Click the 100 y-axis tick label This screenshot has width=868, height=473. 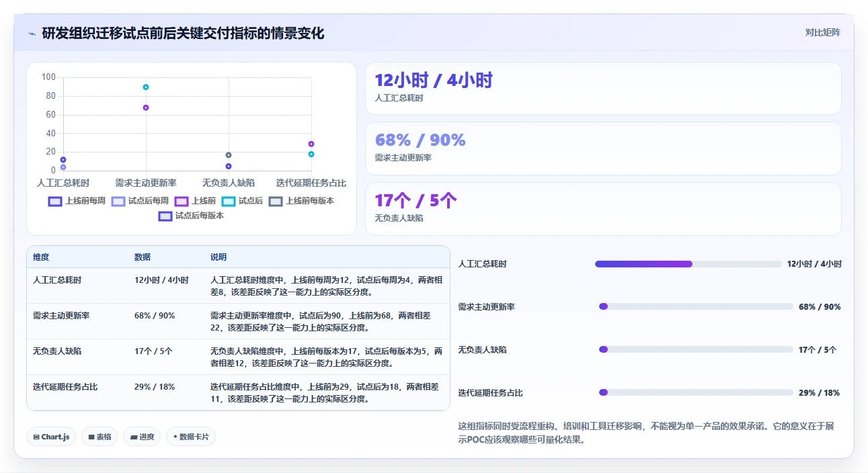[48, 77]
